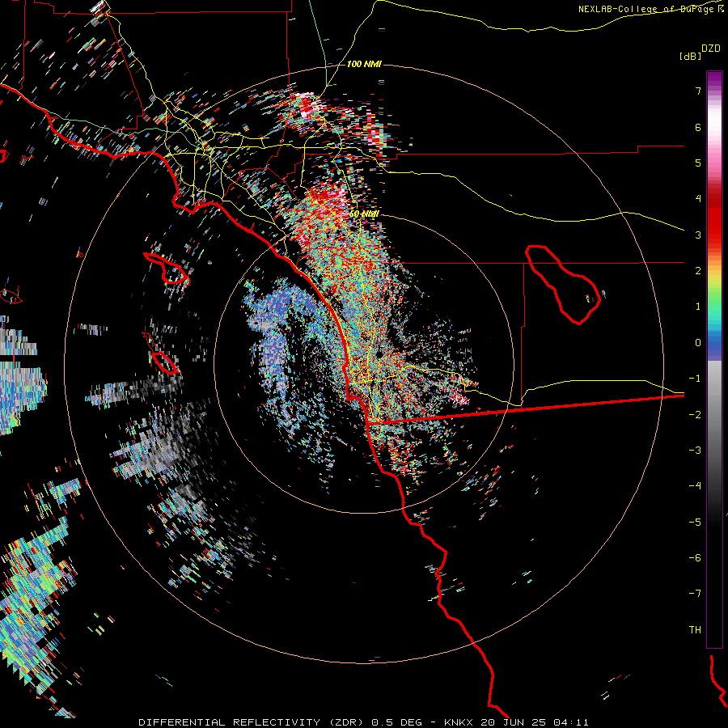
Task: Click the 0 value on color scale
Action: tap(698, 343)
